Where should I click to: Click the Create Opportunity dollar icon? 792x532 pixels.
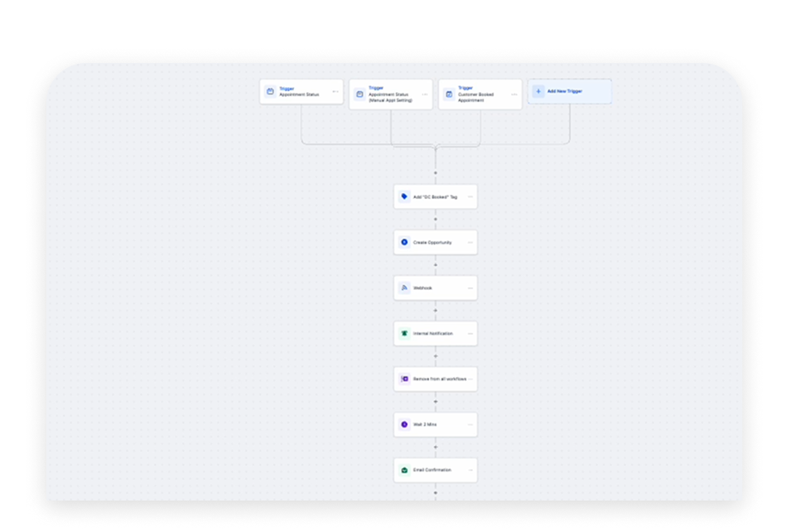[x=404, y=243]
